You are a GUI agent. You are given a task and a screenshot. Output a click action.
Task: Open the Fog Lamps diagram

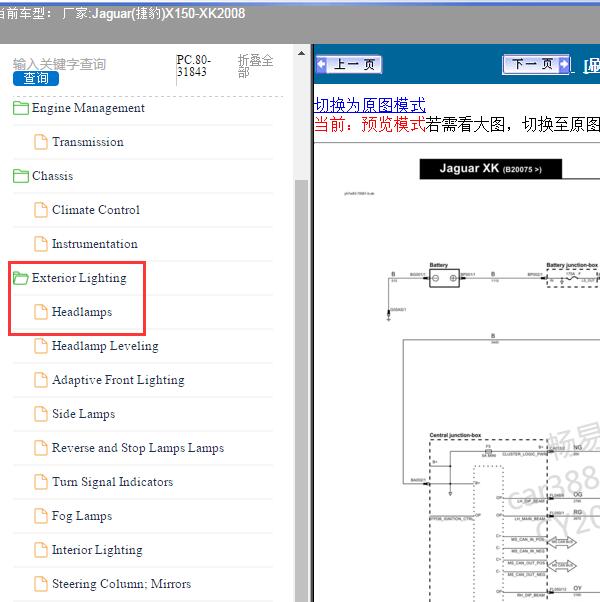pos(82,516)
